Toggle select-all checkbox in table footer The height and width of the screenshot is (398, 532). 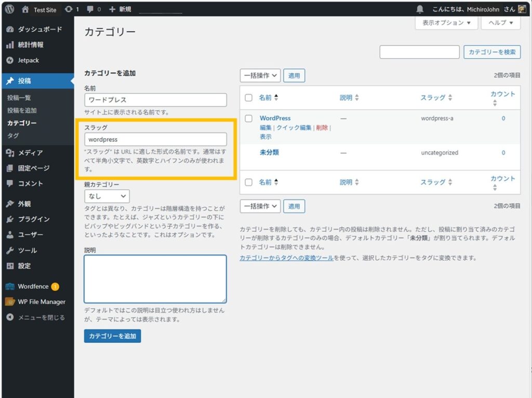(x=248, y=182)
